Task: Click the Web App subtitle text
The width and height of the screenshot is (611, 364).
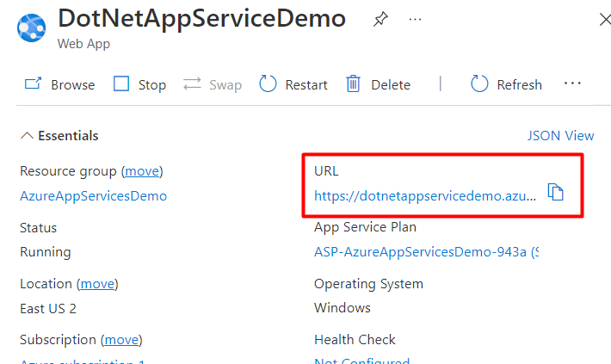Action: click(x=83, y=44)
